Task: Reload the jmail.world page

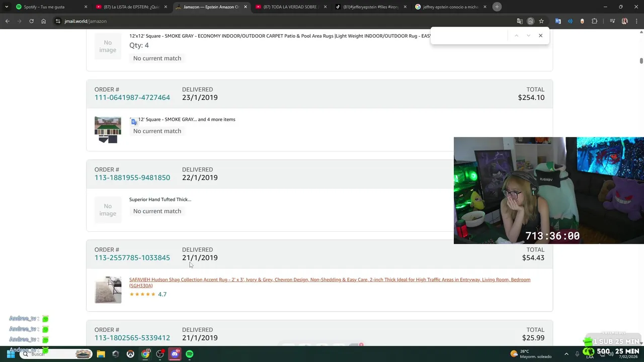Action: pyautogui.click(x=31, y=21)
